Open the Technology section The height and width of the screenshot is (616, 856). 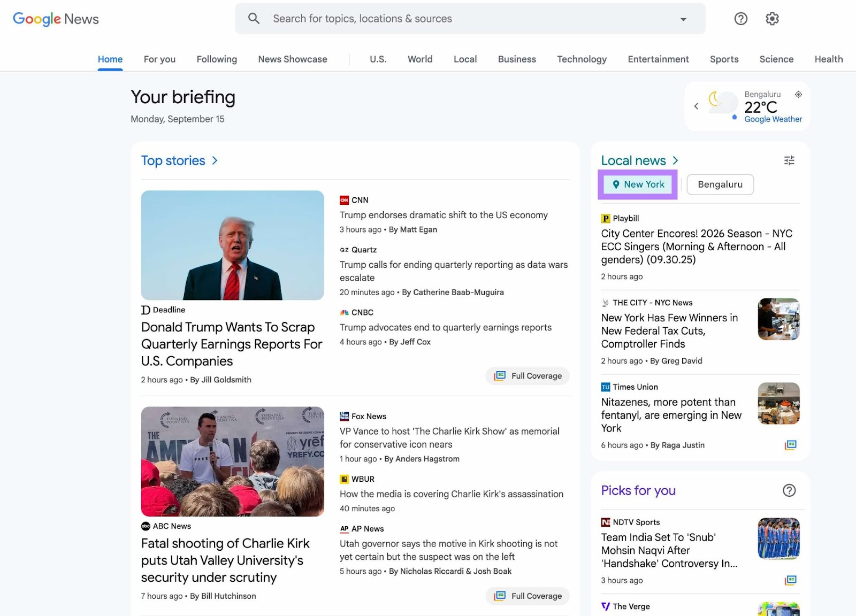582,59
